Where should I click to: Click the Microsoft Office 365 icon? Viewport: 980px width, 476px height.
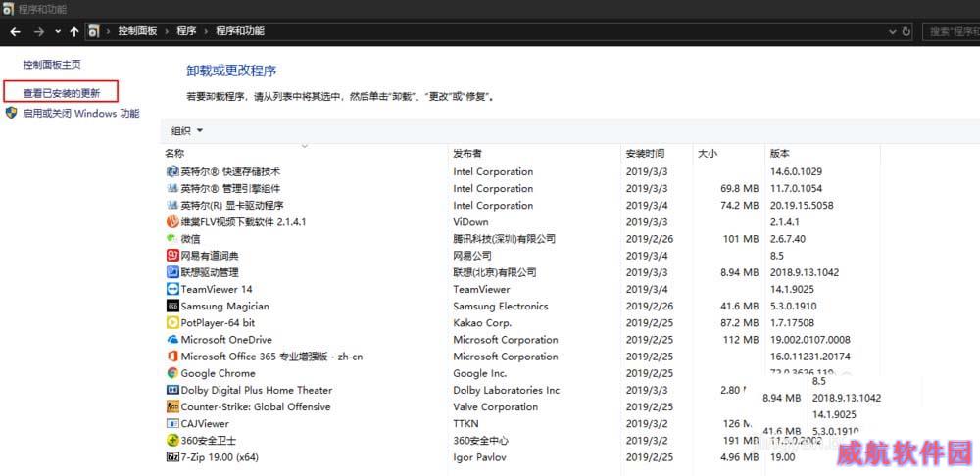172,357
